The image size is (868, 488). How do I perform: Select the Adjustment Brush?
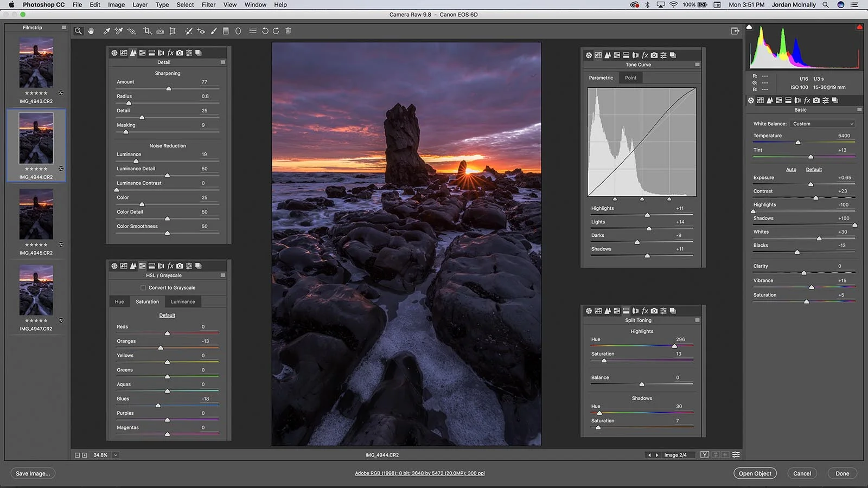214,31
